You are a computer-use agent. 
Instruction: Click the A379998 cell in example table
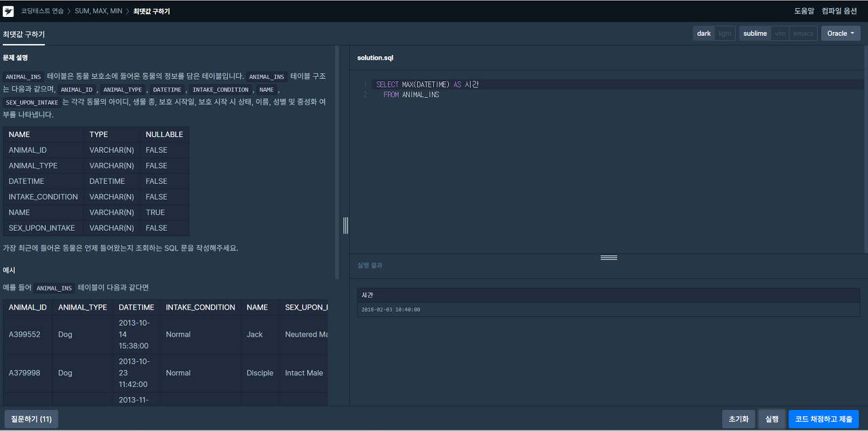click(x=28, y=373)
